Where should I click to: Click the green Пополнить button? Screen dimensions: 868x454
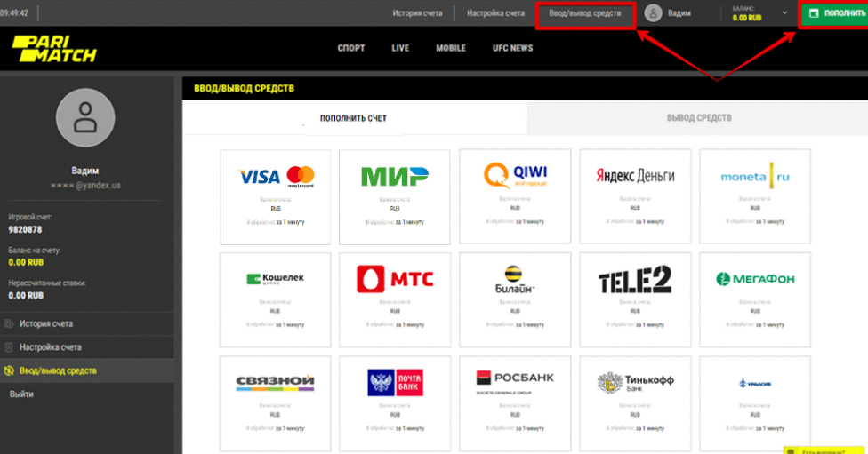[x=833, y=13]
